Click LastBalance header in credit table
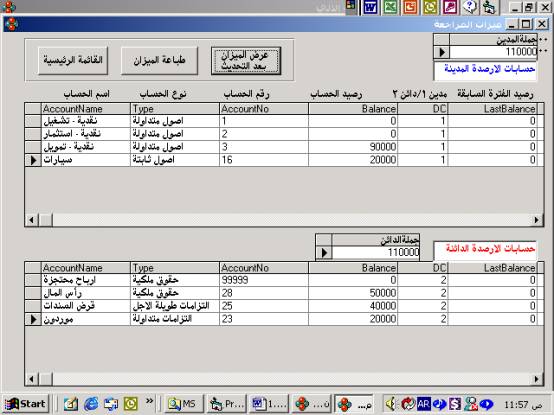554x415 pixels. [493, 268]
